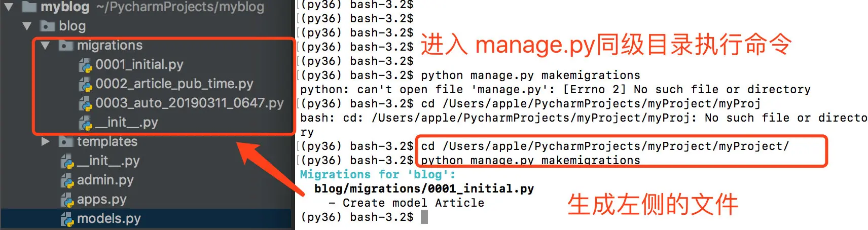Click the 0001_initial.py Python file icon

point(85,65)
